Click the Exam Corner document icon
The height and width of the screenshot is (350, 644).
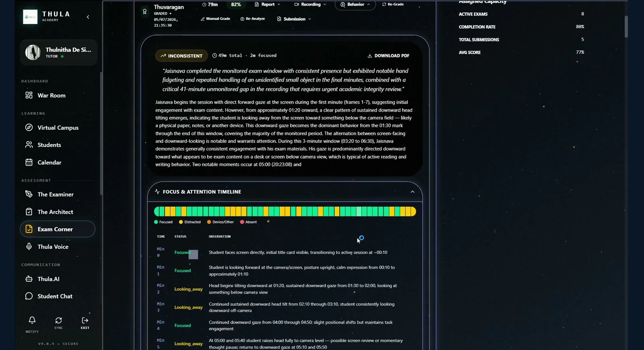[29, 229]
